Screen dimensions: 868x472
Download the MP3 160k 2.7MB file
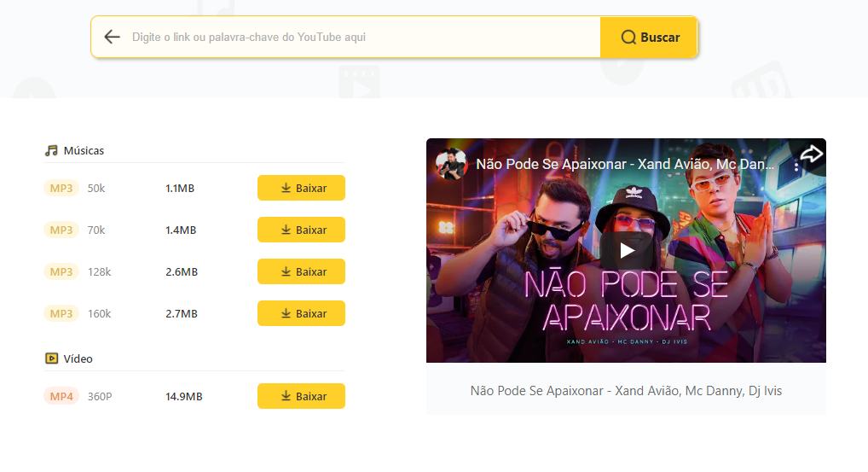[301, 313]
